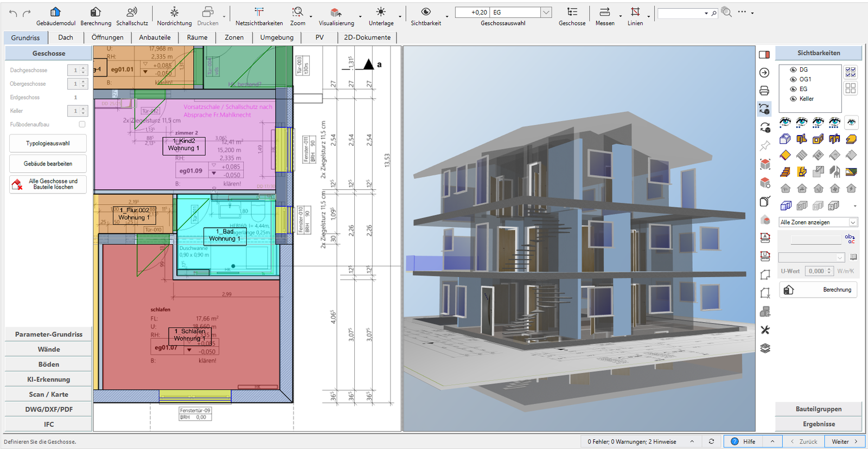Toggle visibility of Keller floor
868x449 pixels.
pos(793,99)
